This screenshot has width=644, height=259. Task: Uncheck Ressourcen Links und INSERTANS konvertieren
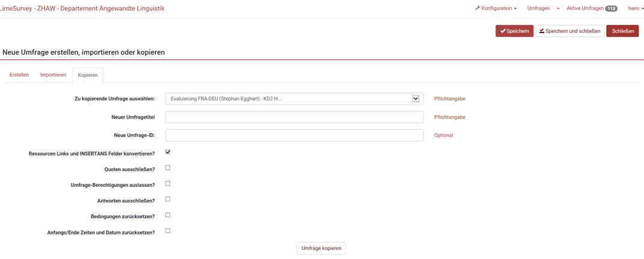click(x=168, y=152)
